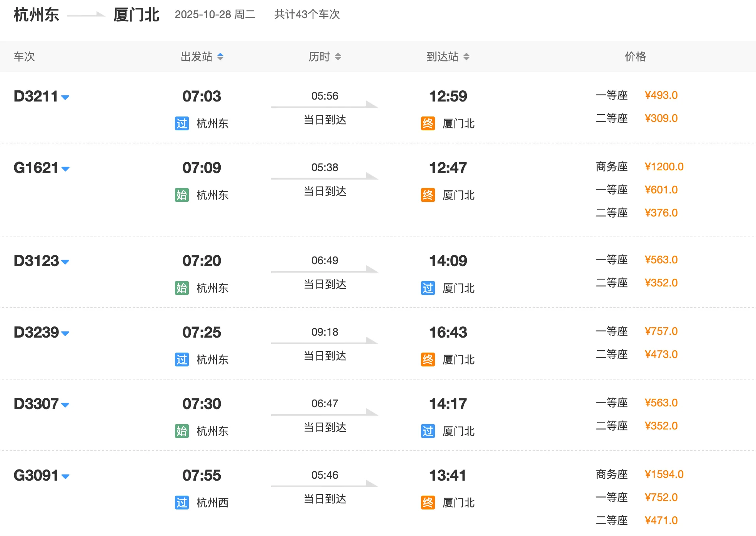756x536 pixels.
Task: Expand stop details arrow for D3239
Action: [65, 334]
